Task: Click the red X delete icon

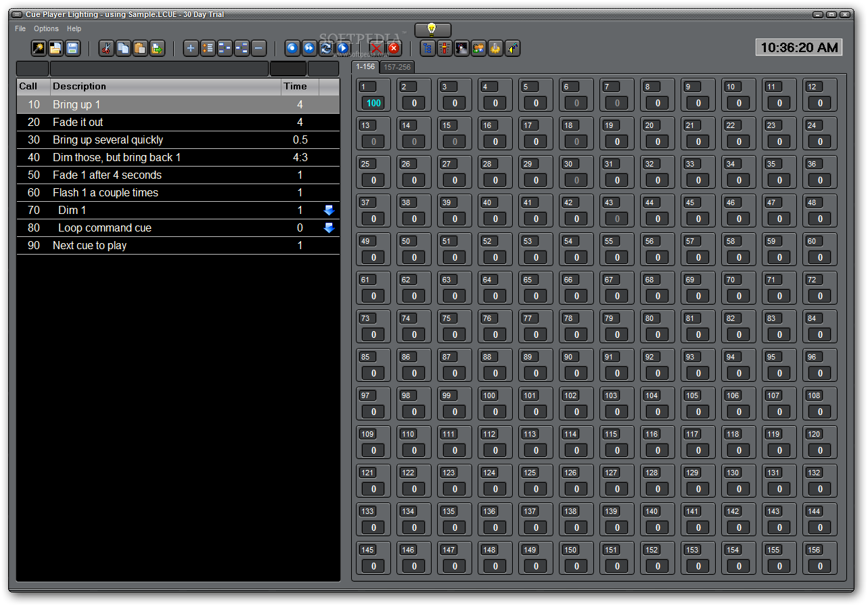Action: (377, 48)
